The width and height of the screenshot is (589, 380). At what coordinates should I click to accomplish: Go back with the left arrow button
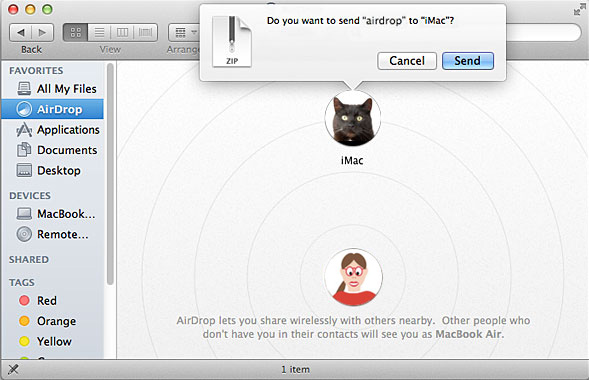pos(21,33)
